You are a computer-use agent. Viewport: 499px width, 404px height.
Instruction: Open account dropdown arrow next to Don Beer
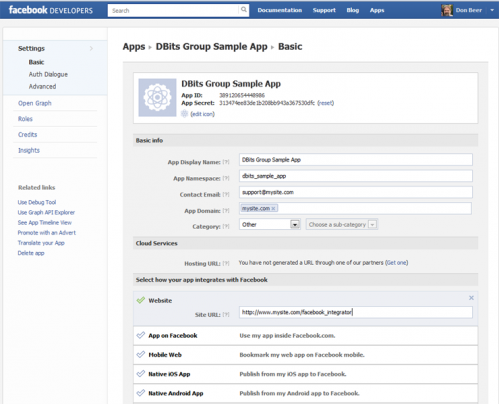coord(492,10)
